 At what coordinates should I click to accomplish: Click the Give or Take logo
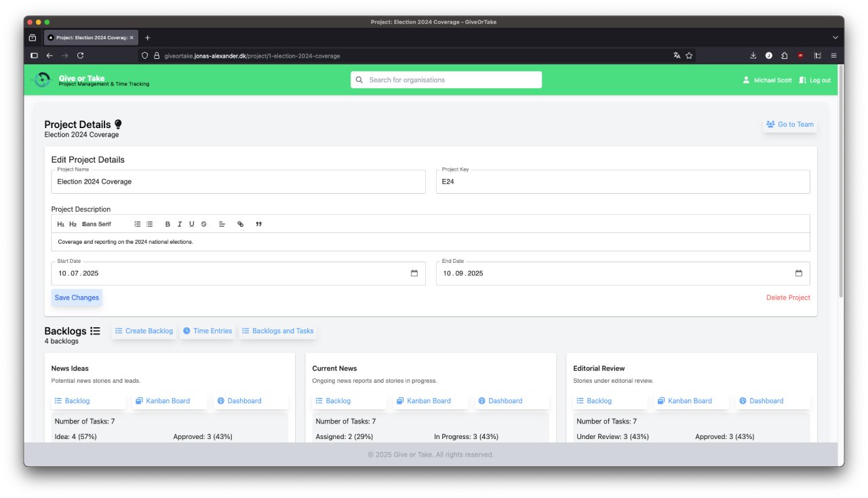coord(42,80)
